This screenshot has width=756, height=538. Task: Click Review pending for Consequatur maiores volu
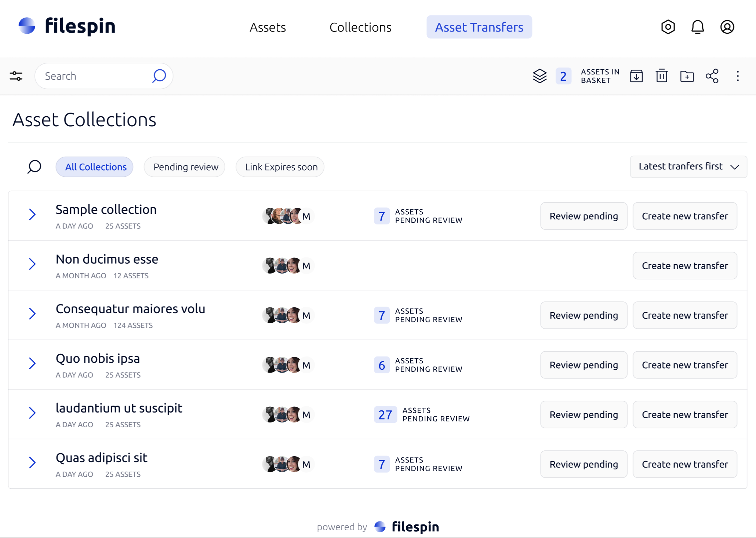pyautogui.click(x=584, y=315)
